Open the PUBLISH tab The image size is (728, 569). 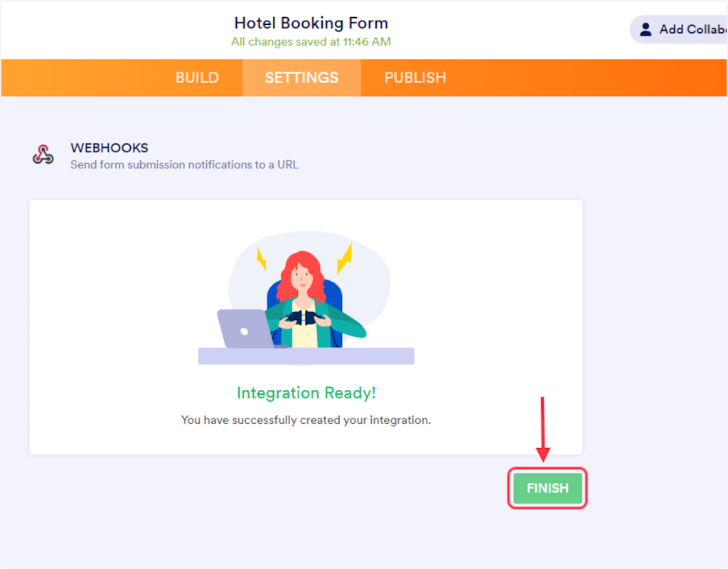pyautogui.click(x=415, y=78)
